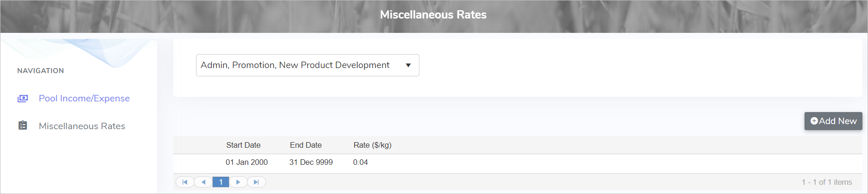Click the plus icon on Add New

(x=814, y=121)
